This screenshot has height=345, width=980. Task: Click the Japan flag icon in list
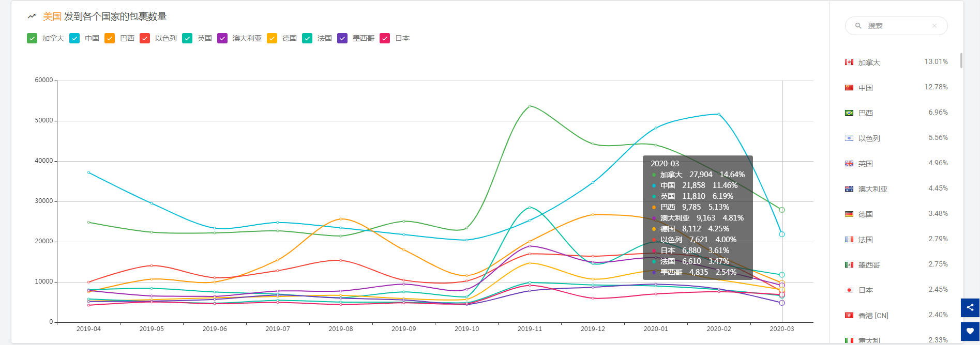(x=849, y=290)
